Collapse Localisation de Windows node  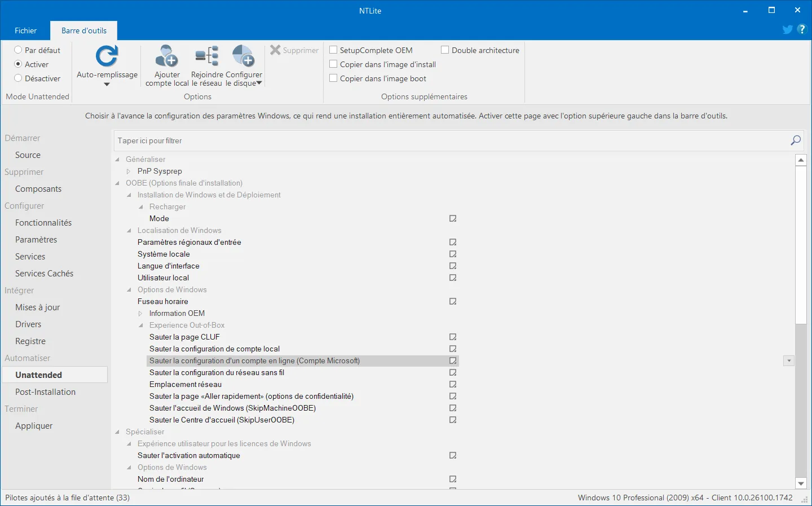(x=129, y=231)
